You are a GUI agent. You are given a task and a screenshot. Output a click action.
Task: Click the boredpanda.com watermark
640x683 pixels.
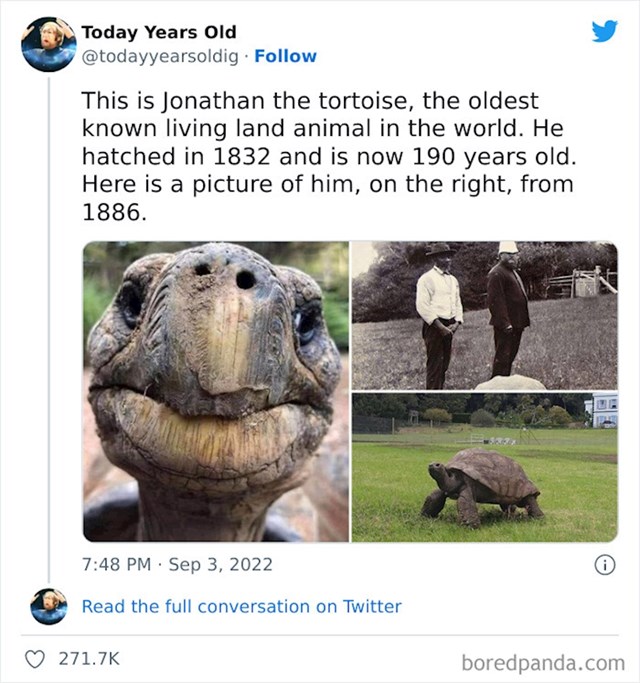tap(543, 663)
